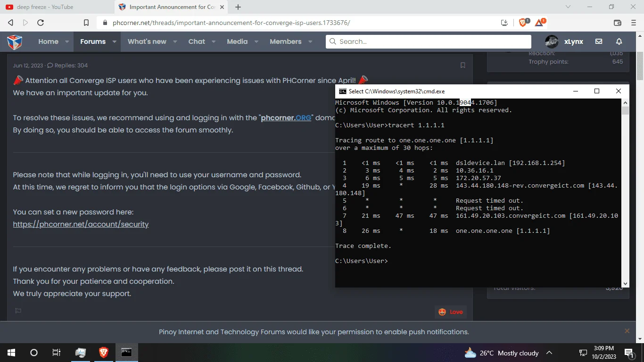Open the Forums nav item
644x362 pixels.
click(93, 41)
